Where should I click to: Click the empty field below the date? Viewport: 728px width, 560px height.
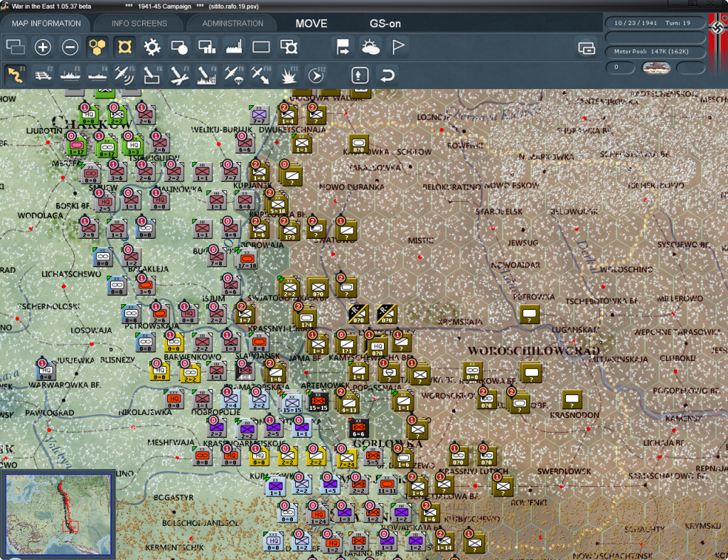(x=655, y=37)
